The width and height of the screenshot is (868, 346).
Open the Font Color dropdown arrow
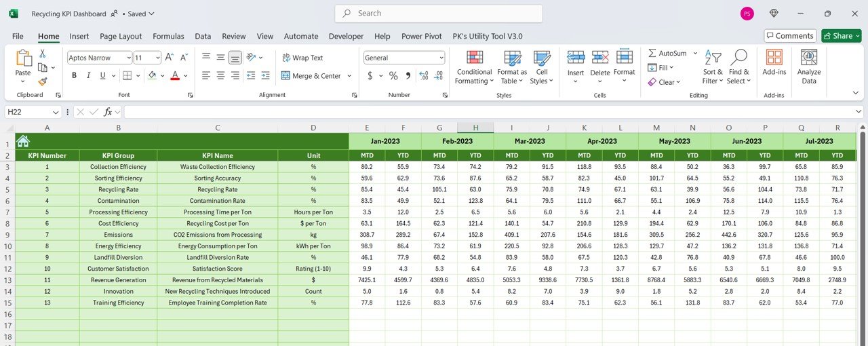coord(186,76)
